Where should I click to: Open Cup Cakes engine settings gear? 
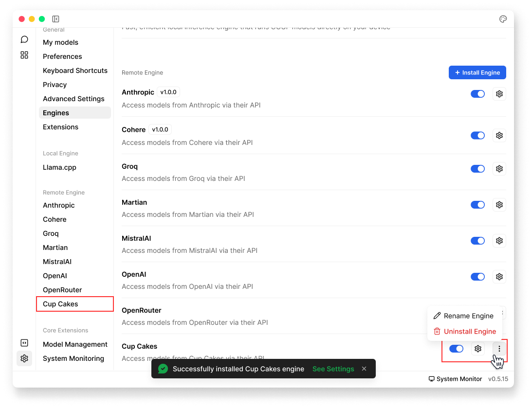[x=477, y=349]
